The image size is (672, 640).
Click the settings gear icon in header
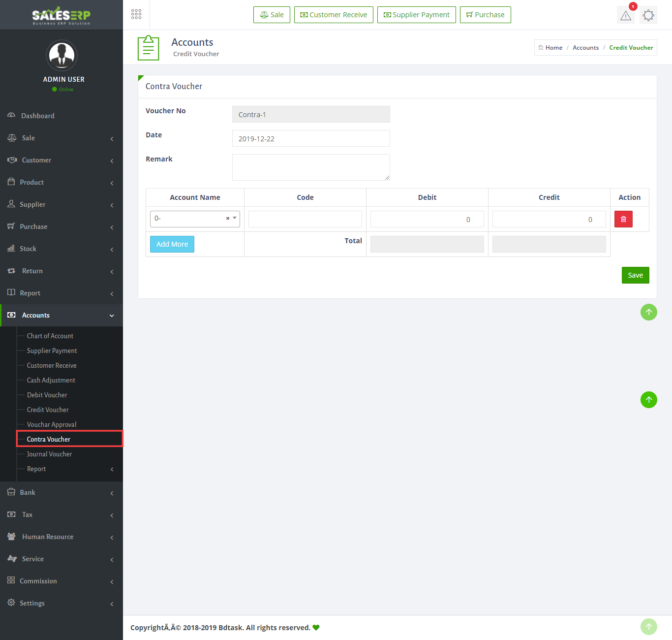pyautogui.click(x=648, y=15)
